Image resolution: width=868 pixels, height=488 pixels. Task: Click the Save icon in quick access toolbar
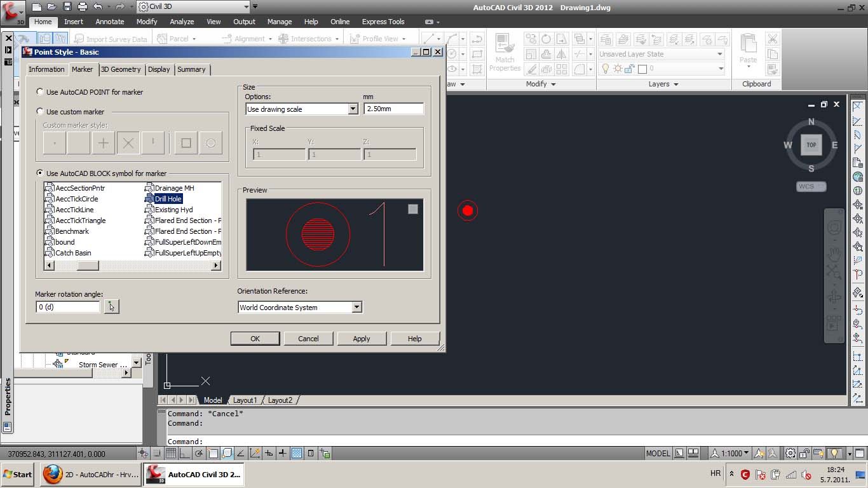tap(67, 6)
